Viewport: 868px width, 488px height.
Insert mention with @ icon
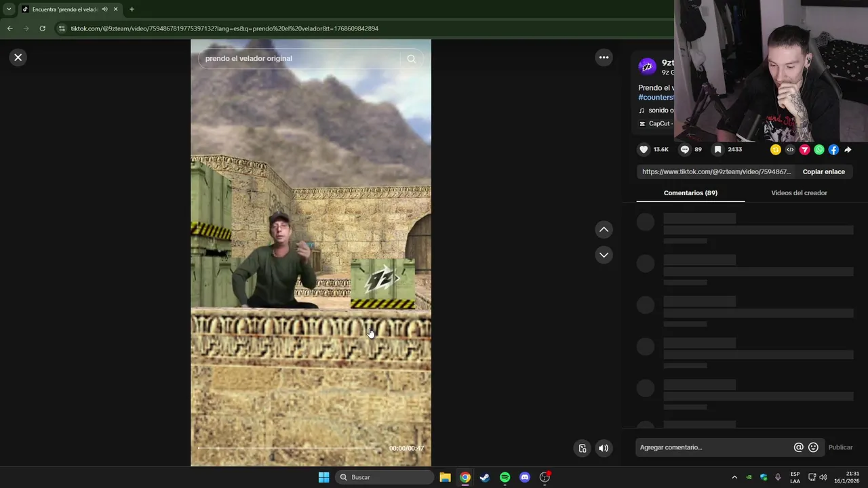tap(798, 447)
